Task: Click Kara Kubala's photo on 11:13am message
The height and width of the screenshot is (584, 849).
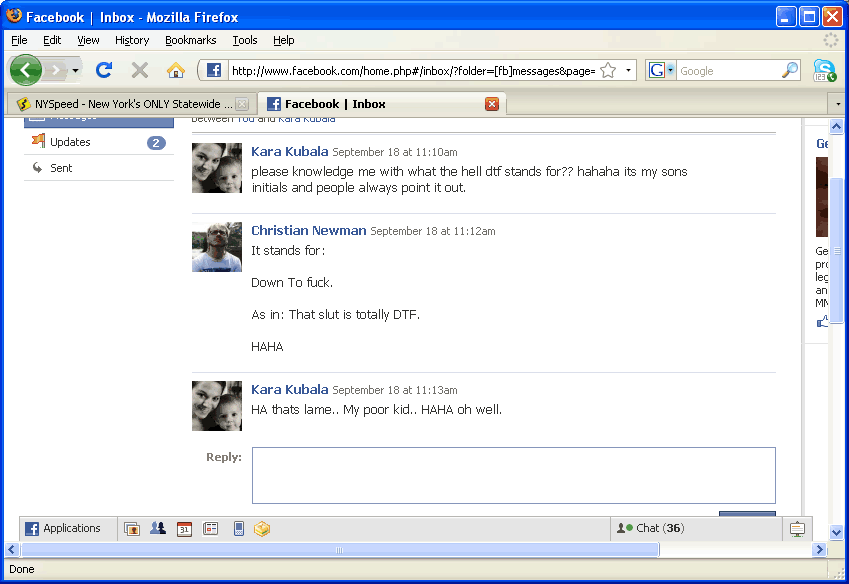Action: click(217, 406)
